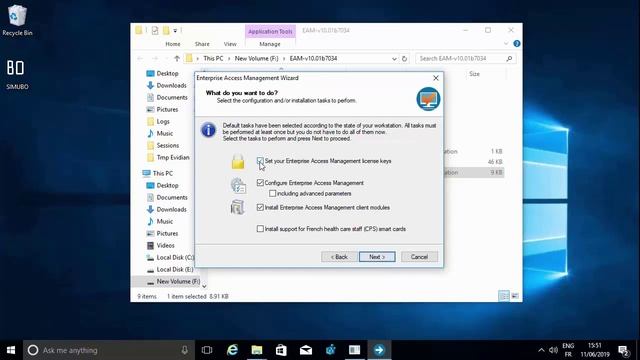Close the wizard dialog with X
The image size is (640, 360).
click(x=436, y=78)
